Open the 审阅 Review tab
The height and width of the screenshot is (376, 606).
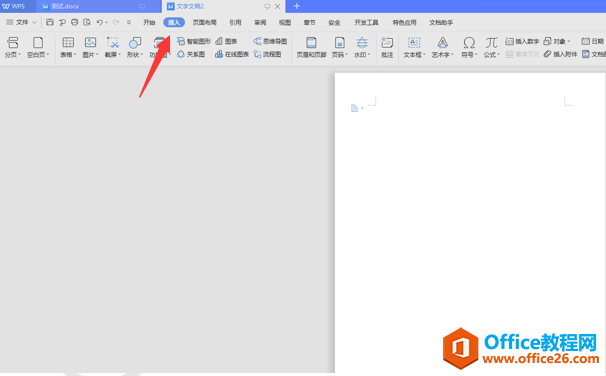pyautogui.click(x=260, y=22)
